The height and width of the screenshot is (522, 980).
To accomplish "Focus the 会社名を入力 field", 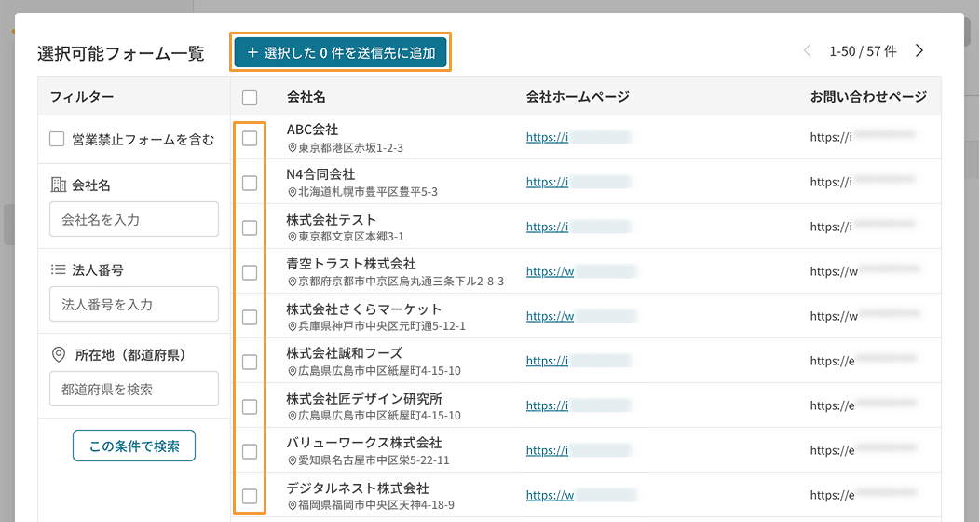I will coord(134,219).
